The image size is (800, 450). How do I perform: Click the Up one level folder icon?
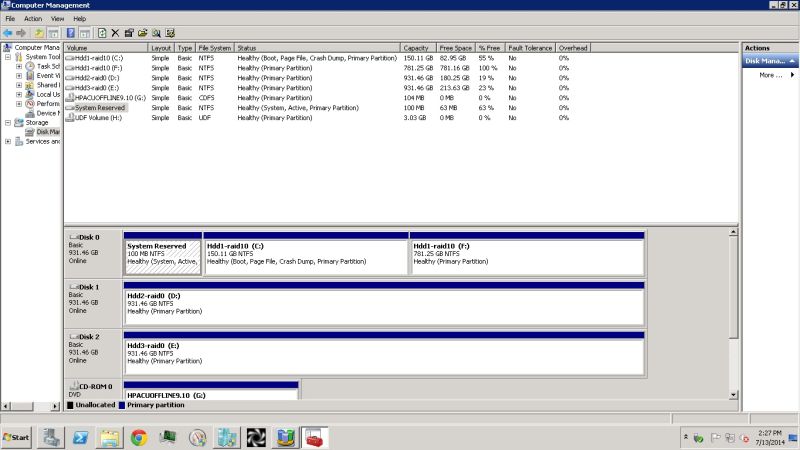(x=39, y=33)
